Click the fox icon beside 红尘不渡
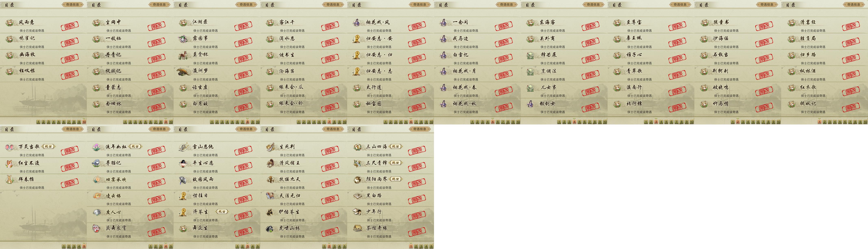Viewport: 868px width, 249px height. 9,163
